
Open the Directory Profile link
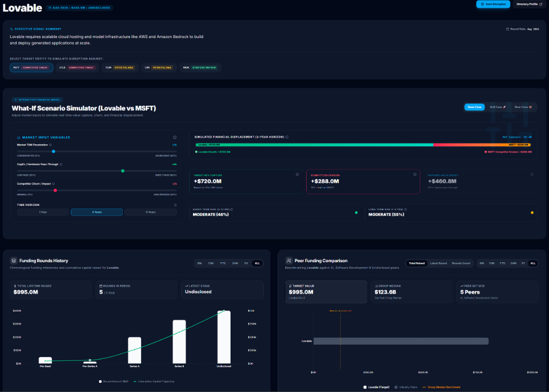click(529, 4)
